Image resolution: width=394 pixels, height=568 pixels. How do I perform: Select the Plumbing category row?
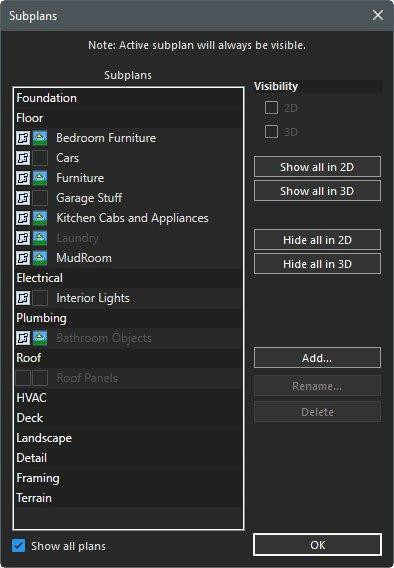click(x=129, y=318)
